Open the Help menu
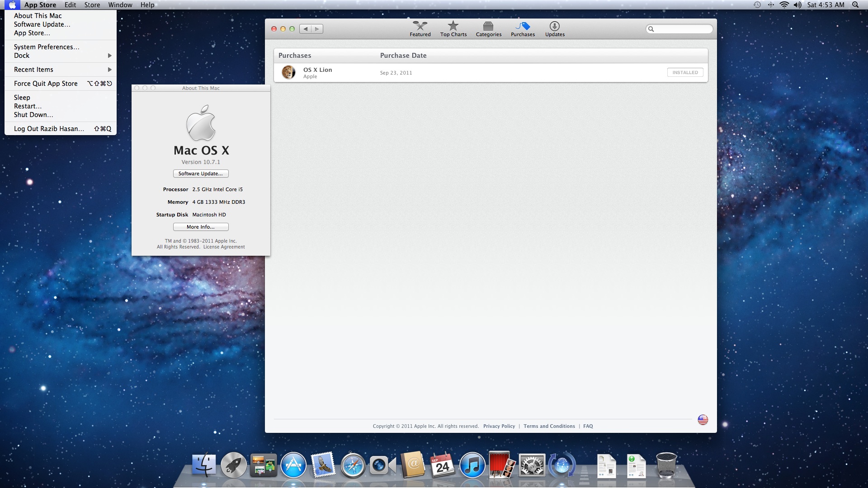The image size is (868, 488). point(147,5)
